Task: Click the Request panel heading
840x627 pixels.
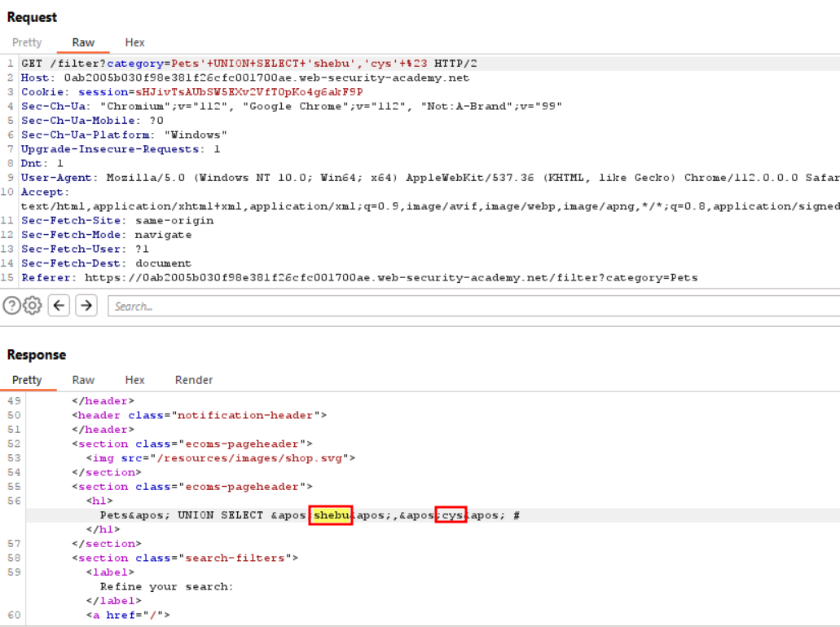Action: tap(32, 17)
